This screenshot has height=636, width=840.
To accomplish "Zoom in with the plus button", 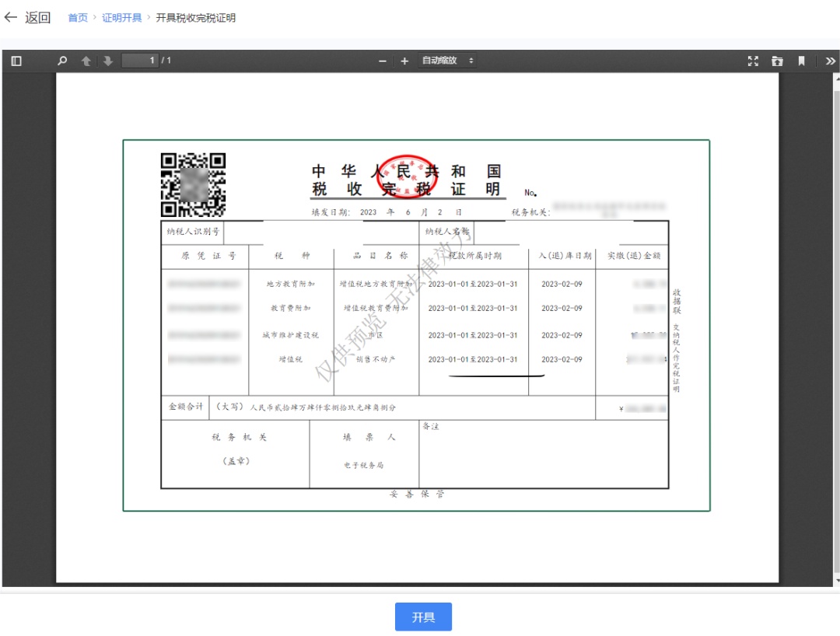I will tap(404, 61).
